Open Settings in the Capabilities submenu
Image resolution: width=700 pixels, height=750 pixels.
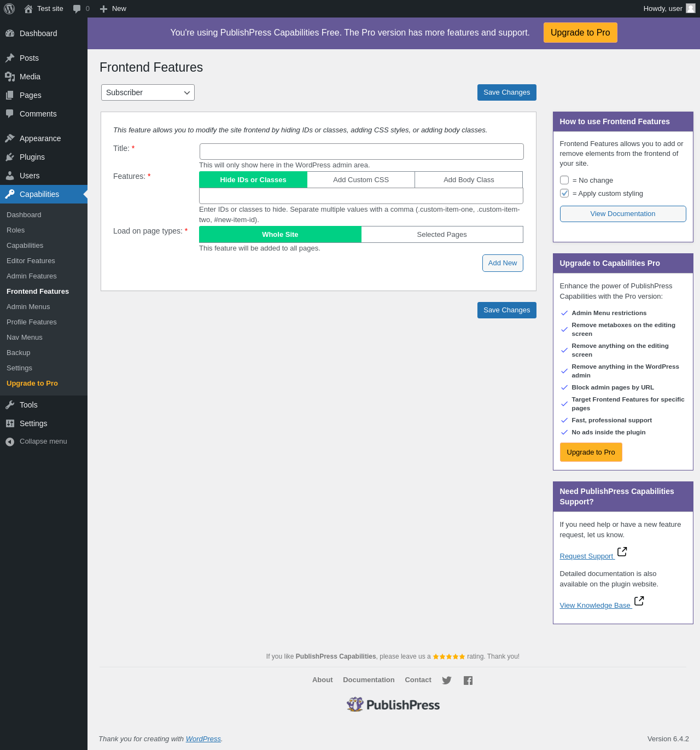click(x=19, y=368)
